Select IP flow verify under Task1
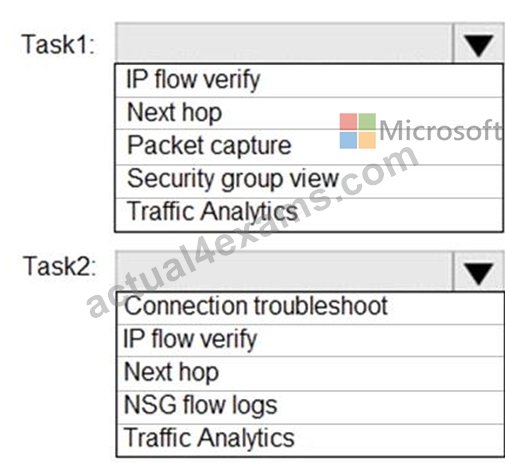 pos(309,80)
